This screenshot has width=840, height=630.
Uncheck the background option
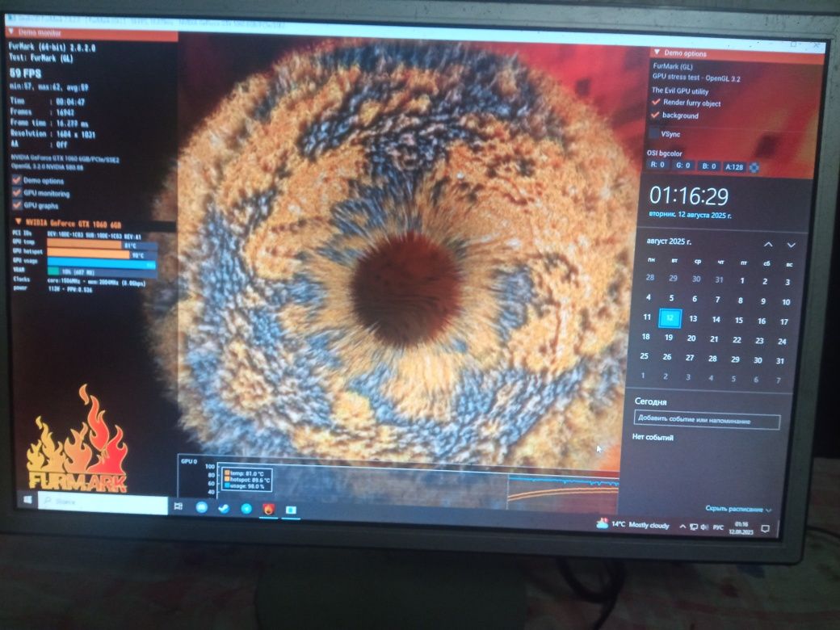coord(655,115)
